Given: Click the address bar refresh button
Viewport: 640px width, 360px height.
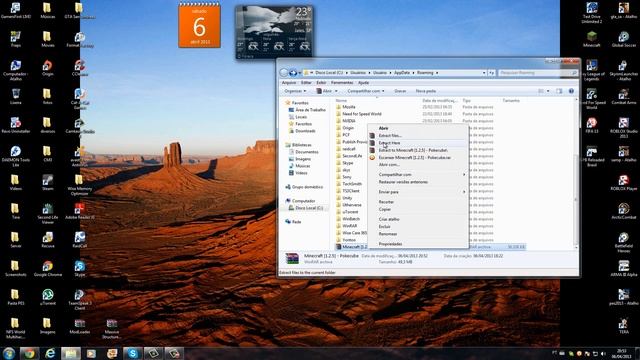Looking at the screenshot, I should click(491, 73).
